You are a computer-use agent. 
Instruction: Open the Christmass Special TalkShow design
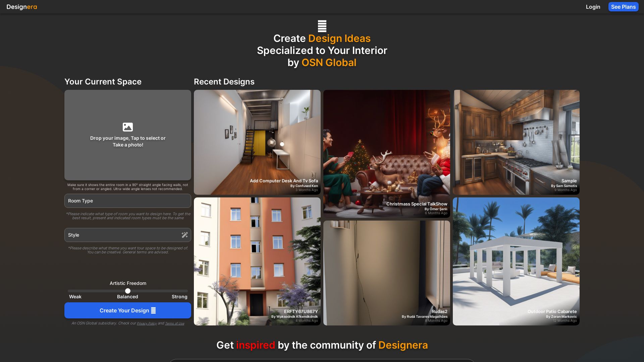(386, 154)
